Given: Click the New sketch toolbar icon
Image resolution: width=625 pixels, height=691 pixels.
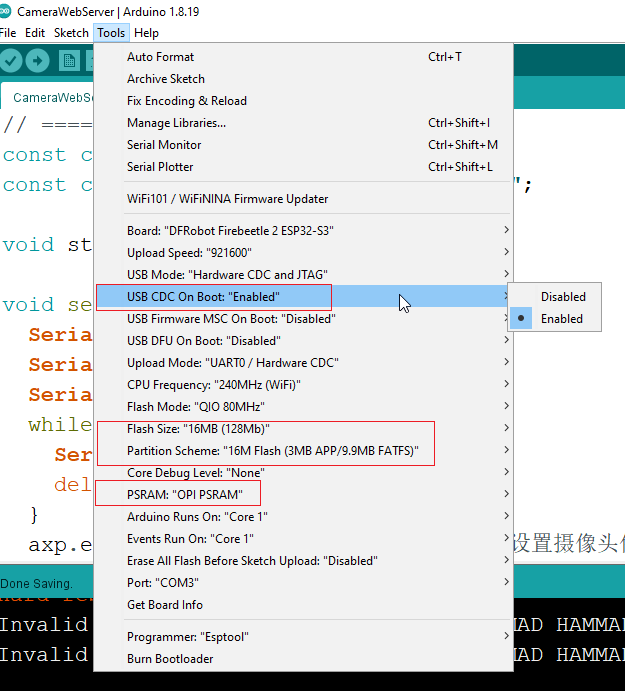Looking at the screenshot, I should pos(69,60).
